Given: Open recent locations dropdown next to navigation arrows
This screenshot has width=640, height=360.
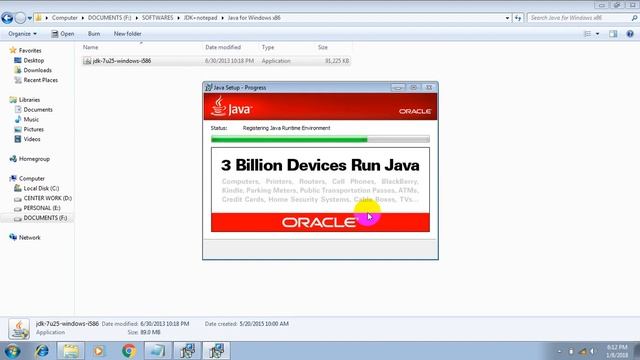Looking at the screenshot, I should point(29,18).
